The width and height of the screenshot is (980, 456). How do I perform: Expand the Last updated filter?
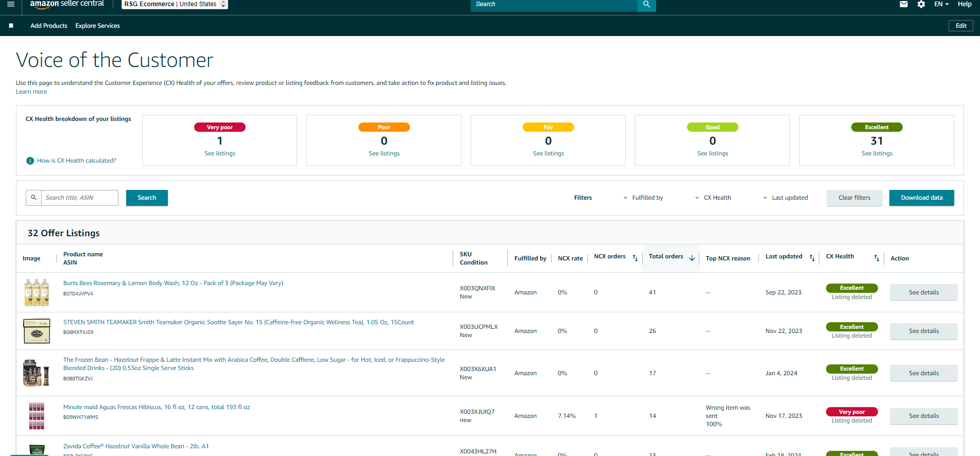click(x=785, y=198)
